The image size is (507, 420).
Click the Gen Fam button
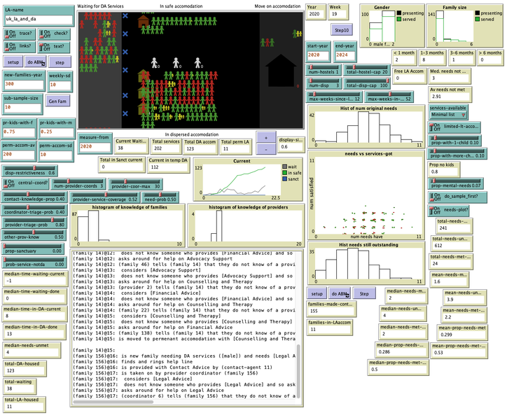point(57,101)
